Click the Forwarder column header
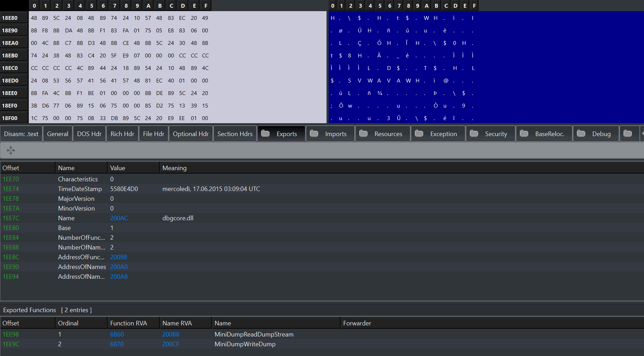Screen dimensions: 644x356 [492, 323]
